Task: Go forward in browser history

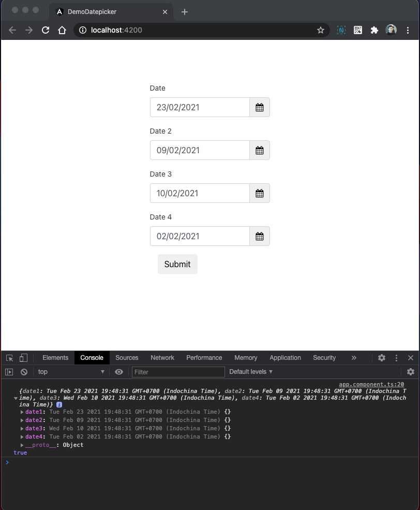Action: (x=29, y=30)
